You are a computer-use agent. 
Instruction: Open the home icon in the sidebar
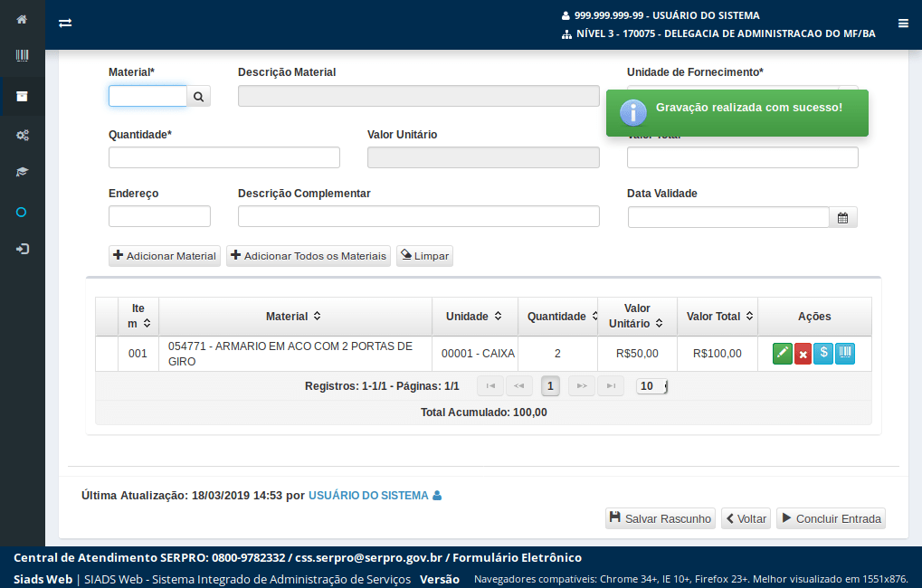[22, 19]
